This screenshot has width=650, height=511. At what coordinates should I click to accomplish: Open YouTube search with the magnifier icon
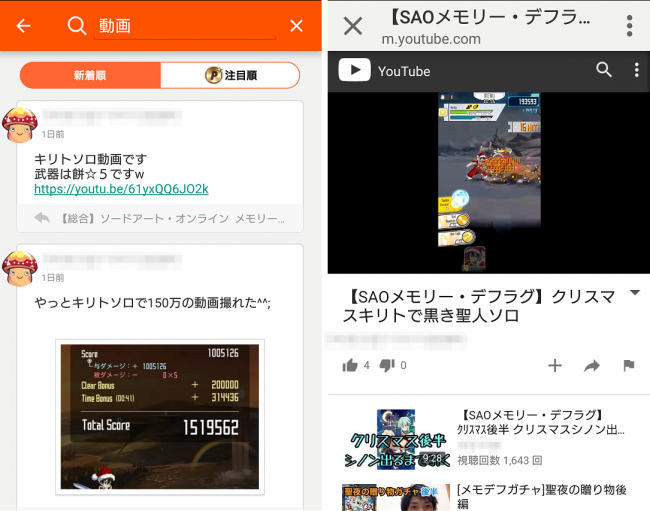click(604, 70)
